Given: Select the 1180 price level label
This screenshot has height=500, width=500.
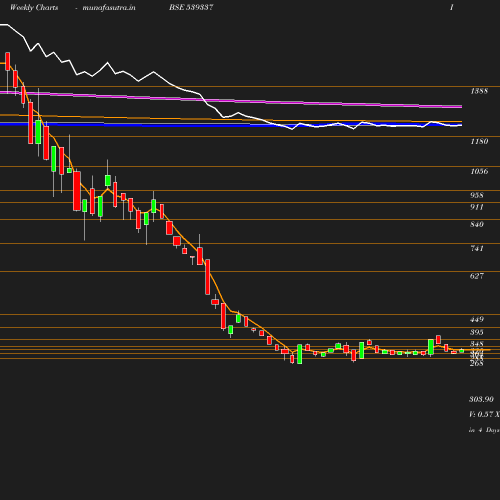Looking at the screenshot, I should (x=479, y=141).
